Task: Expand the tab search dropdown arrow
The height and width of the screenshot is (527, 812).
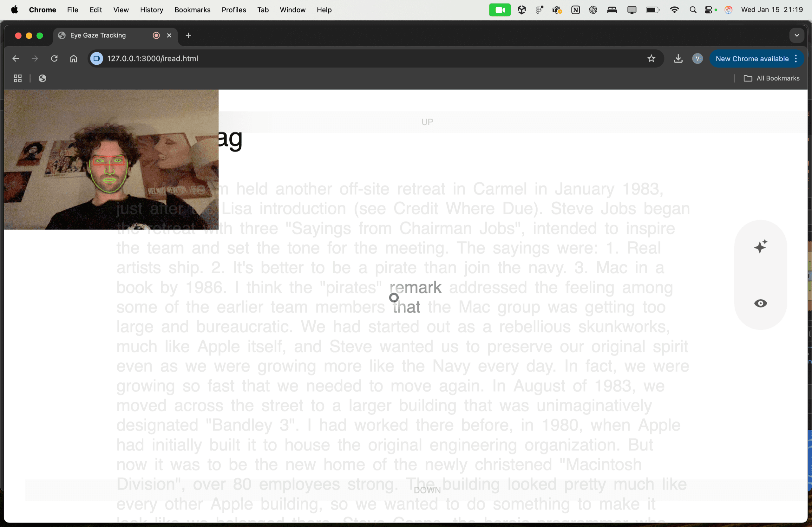Action: tap(797, 36)
